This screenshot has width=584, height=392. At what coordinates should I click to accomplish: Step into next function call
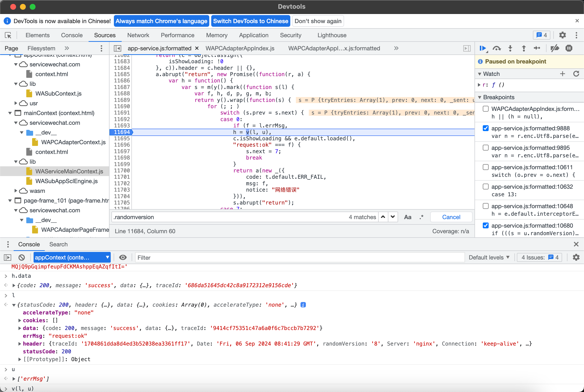pos(510,48)
